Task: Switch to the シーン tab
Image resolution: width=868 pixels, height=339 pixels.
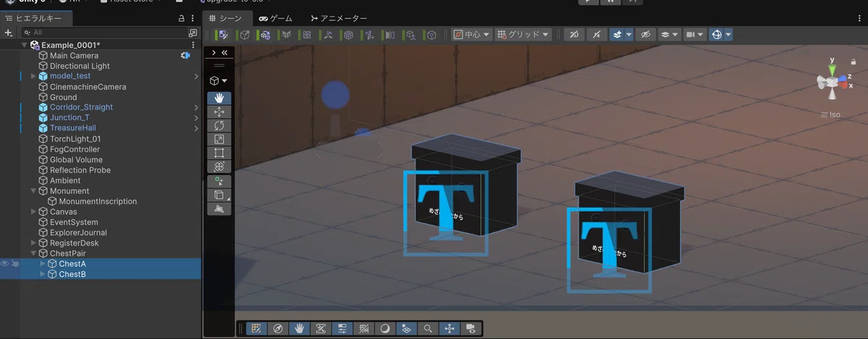Action: pyautogui.click(x=228, y=18)
